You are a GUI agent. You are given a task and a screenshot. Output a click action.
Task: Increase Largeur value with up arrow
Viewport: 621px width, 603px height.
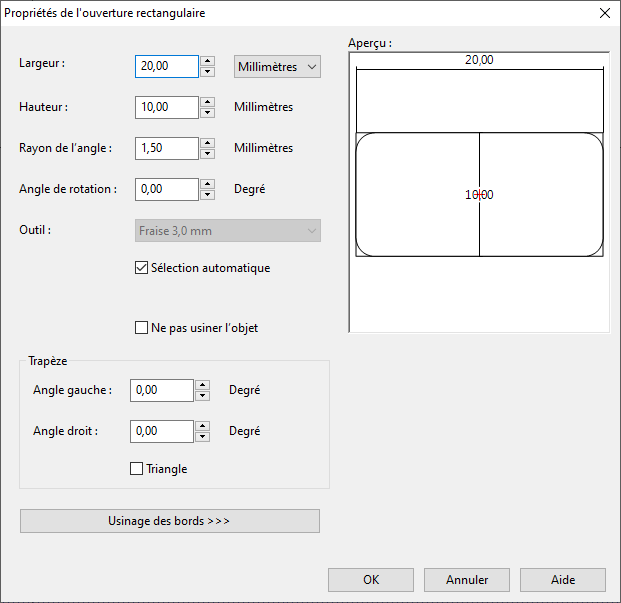pyautogui.click(x=208, y=61)
